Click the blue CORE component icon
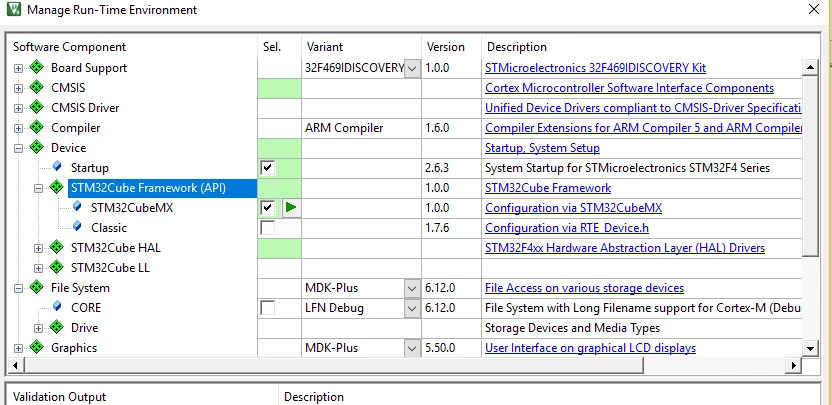This screenshot has width=832, height=405. (57, 307)
